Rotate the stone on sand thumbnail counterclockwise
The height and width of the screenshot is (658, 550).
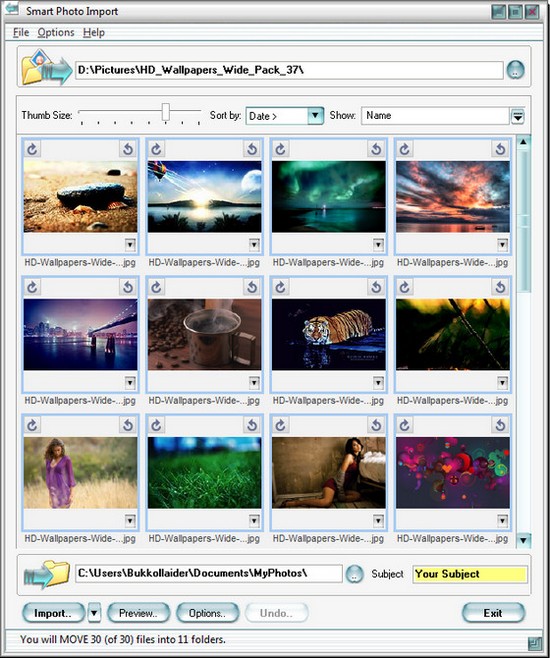coord(128,149)
